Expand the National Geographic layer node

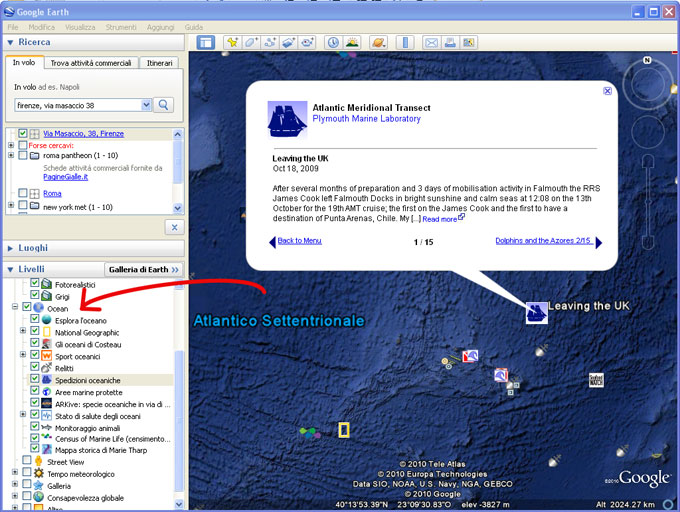coord(23,331)
